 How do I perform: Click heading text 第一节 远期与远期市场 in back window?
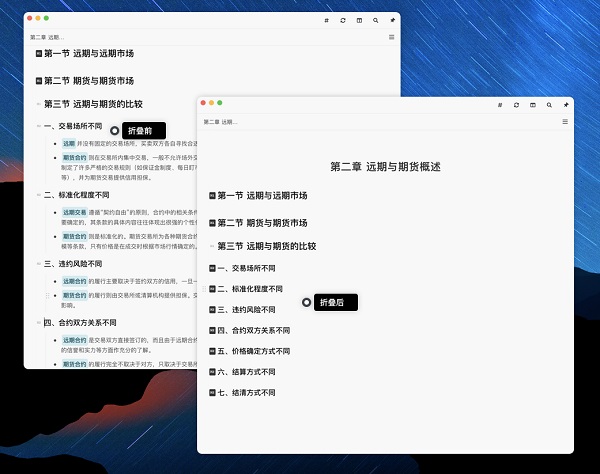click(89, 54)
